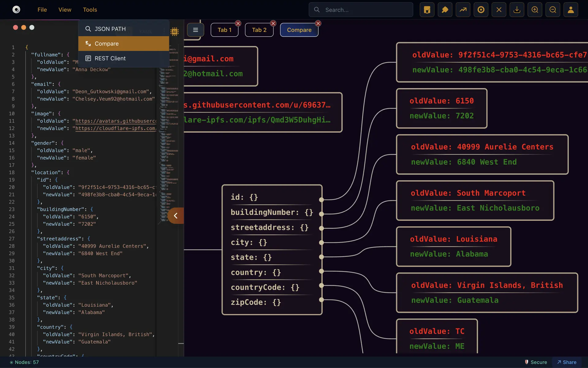The width and height of the screenshot is (588, 368).
Task: Open the AI assistant icon
Action: [x=175, y=31]
